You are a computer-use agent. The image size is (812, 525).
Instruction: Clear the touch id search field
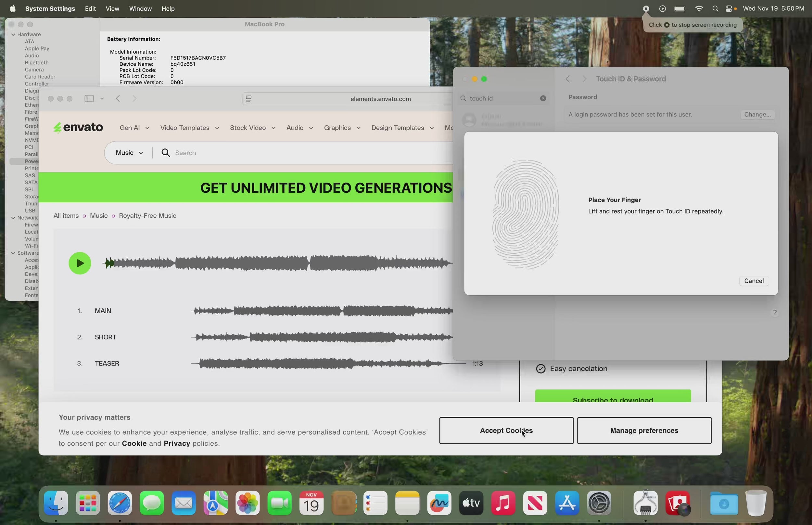543,98
